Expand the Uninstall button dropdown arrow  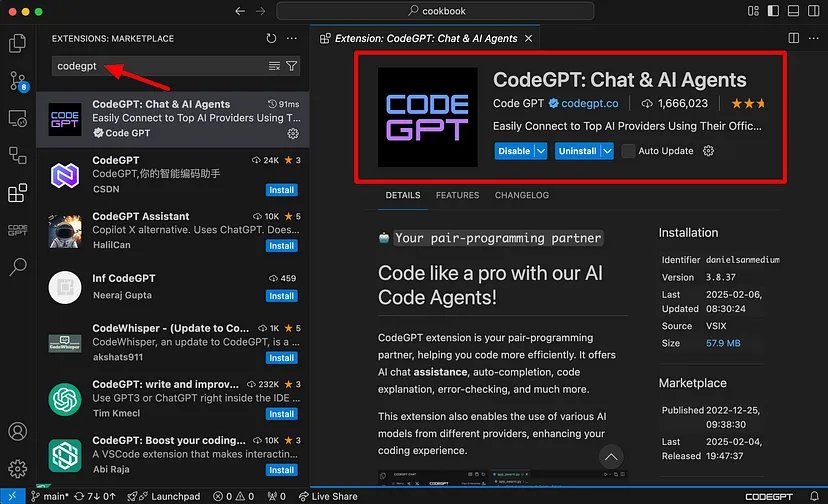pyautogui.click(x=608, y=151)
